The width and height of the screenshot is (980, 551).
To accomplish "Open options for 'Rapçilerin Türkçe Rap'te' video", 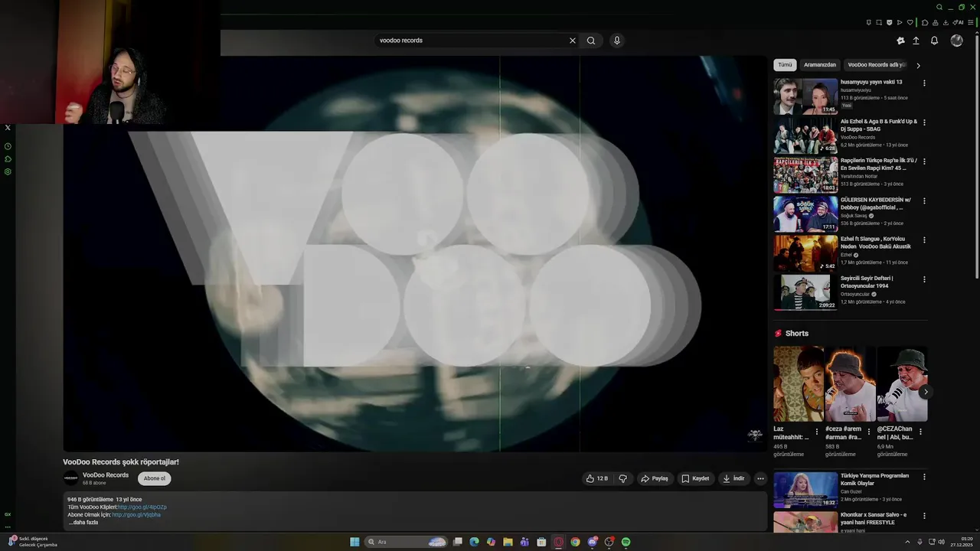I will (x=924, y=162).
